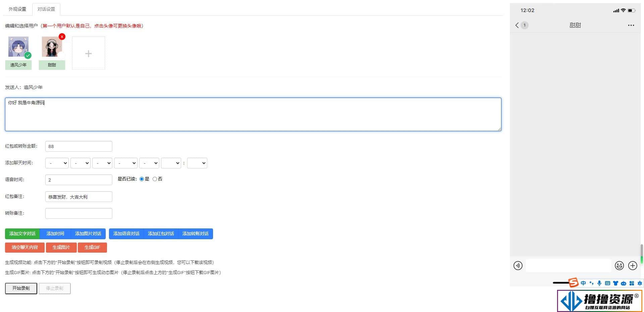Open the fifth chat time dropdown

149,163
